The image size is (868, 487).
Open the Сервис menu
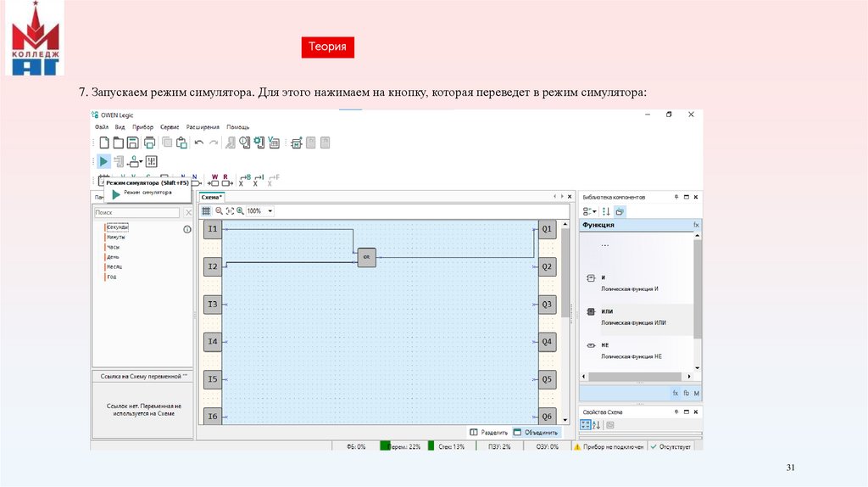(x=170, y=127)
